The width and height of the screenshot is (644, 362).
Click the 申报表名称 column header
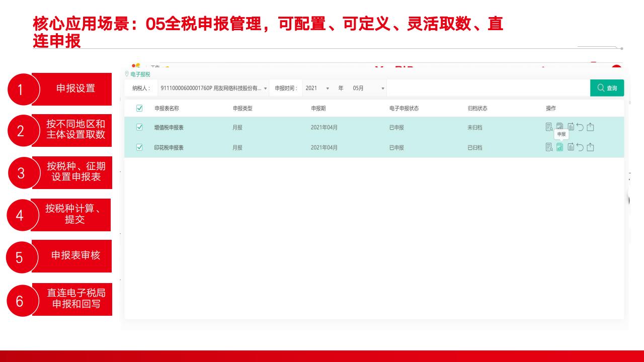point(167,108)
